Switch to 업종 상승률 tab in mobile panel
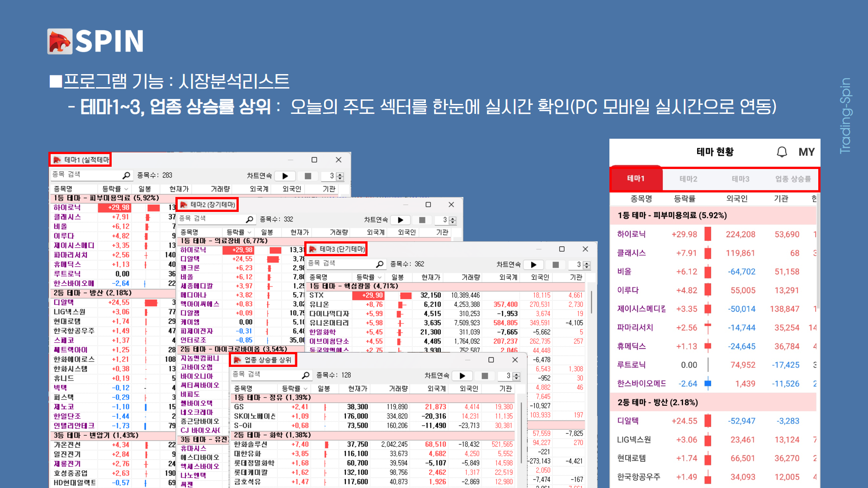 793,179
